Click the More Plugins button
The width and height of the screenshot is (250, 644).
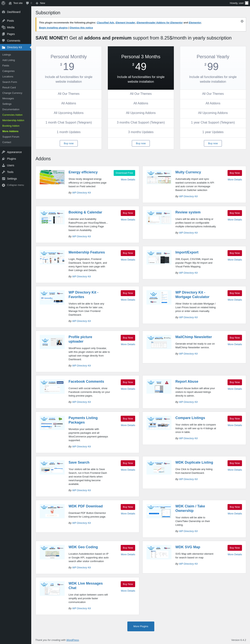(x=141, y=626)
